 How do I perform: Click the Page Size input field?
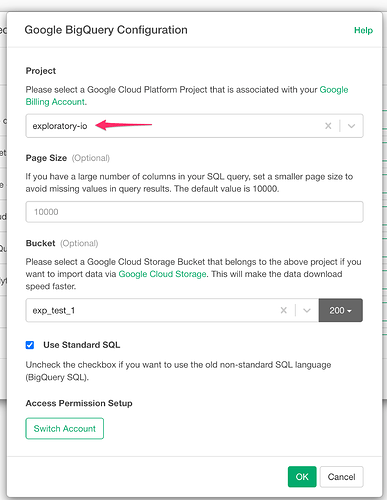194,212
